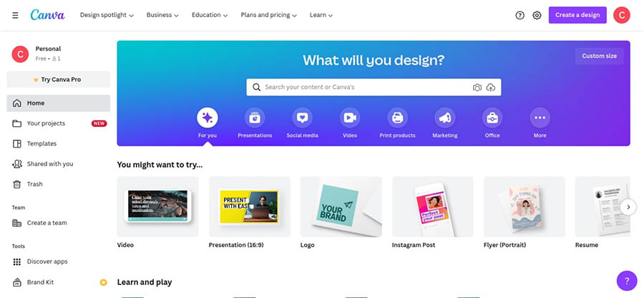Click the Try Canva Pro button
Viewport: 644px width, 298px height.
coord(59,80)
